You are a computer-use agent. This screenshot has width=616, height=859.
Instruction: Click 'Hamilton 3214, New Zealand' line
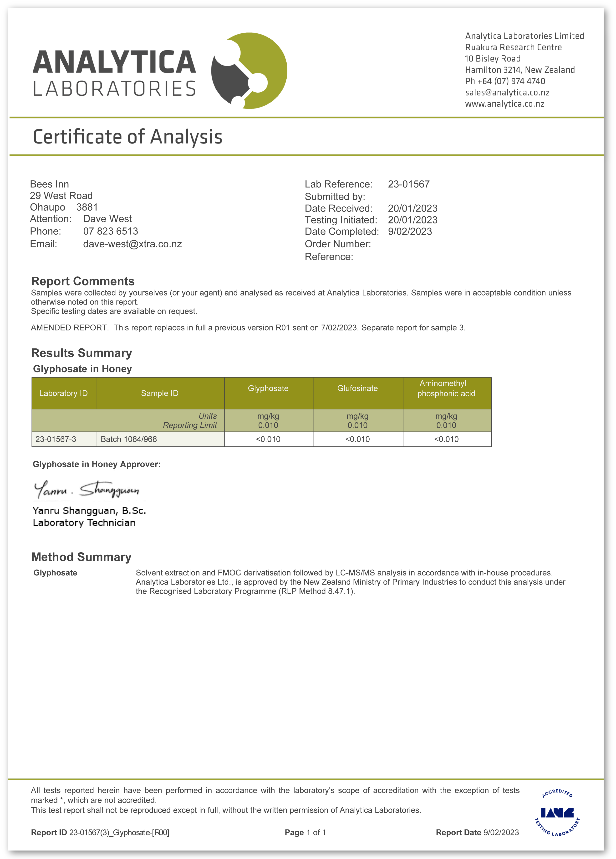[520, 70]
